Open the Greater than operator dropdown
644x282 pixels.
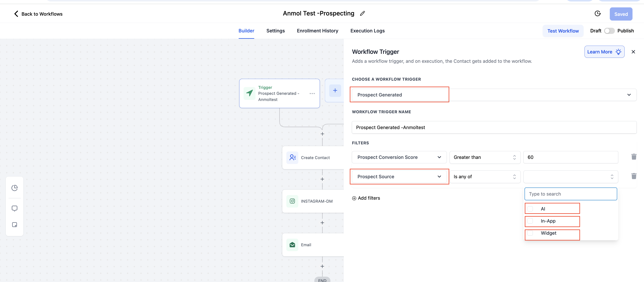[485, 157]
